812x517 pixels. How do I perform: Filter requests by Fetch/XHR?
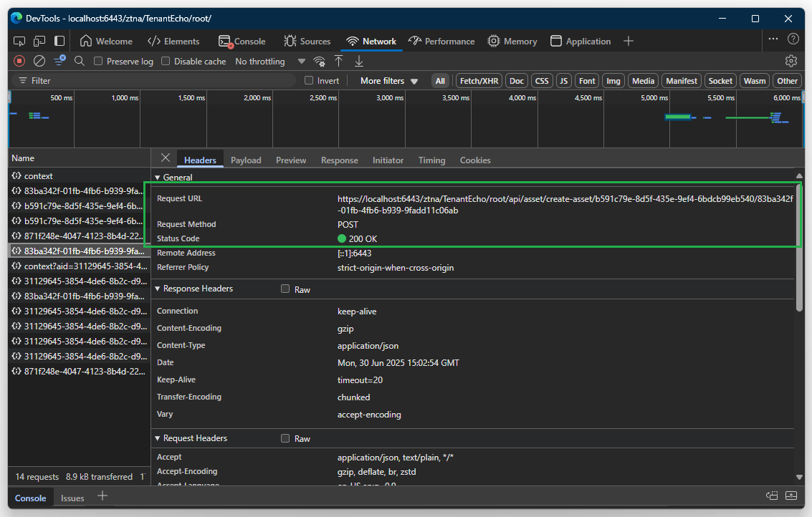pyautogui.click(x=479, y=81)
